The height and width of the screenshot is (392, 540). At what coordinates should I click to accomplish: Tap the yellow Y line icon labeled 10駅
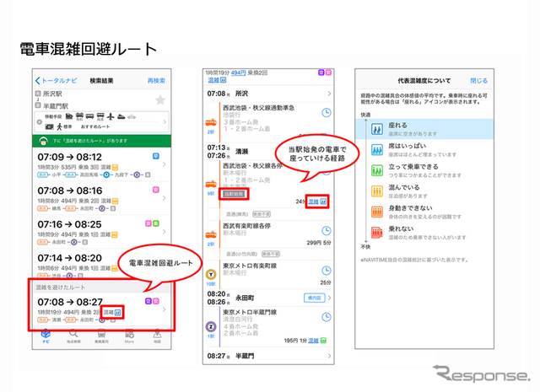pyautogui.click(x=211, y=274)
